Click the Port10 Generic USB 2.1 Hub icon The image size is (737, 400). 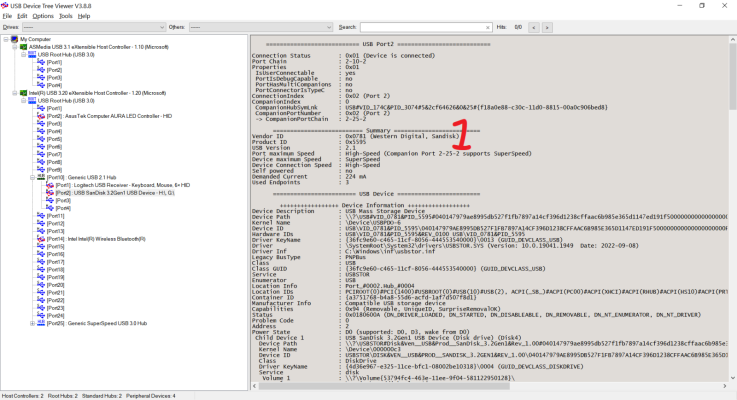point(41,177)
